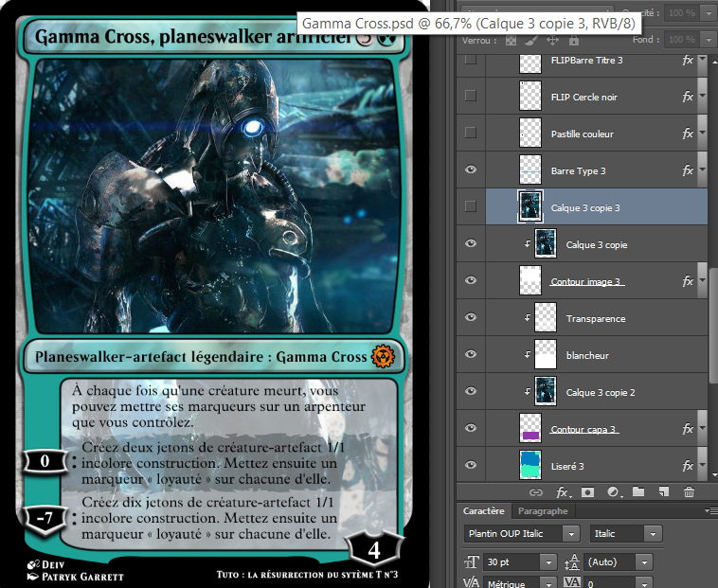Hide the Barre Type 3 layer
The width and height of the screenshot is (718, 588).
coord(470,169)
